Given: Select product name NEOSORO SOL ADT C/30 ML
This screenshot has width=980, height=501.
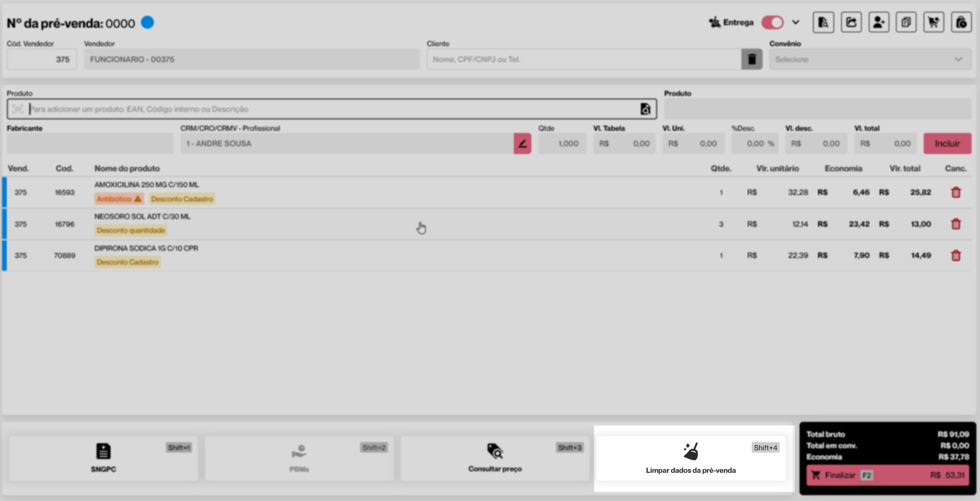Looking at the screenshot, I should (142, 216).
